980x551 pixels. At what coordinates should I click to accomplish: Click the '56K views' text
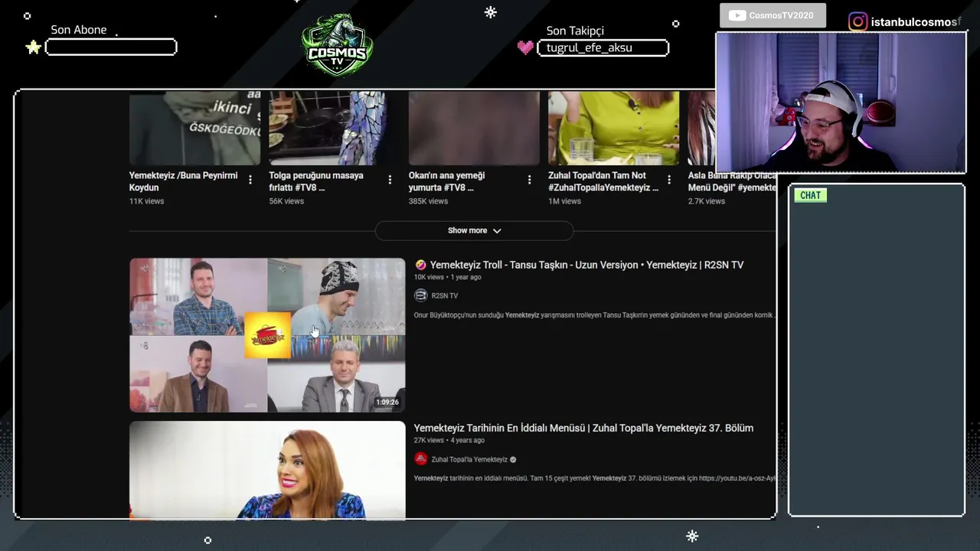tap(286, 201)
